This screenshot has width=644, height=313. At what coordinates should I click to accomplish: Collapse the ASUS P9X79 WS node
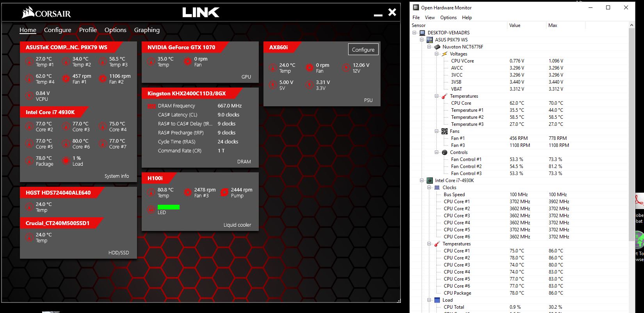pos(422,40)
